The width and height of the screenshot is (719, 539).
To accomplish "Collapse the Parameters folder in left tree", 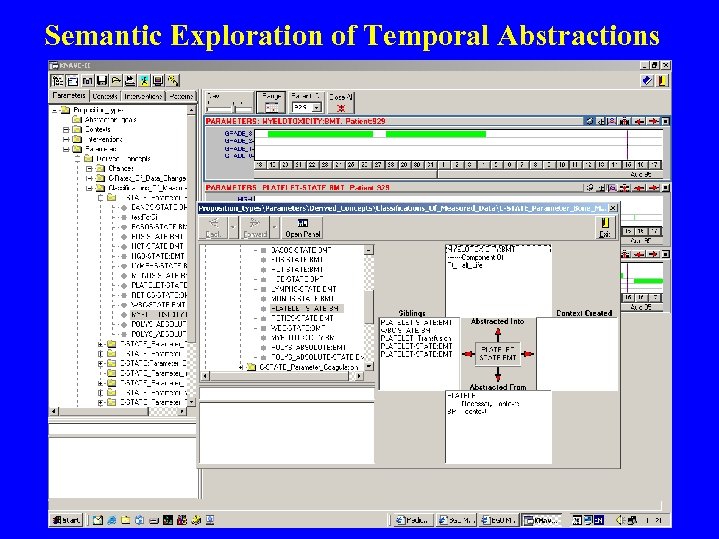I will pos(66,150).
